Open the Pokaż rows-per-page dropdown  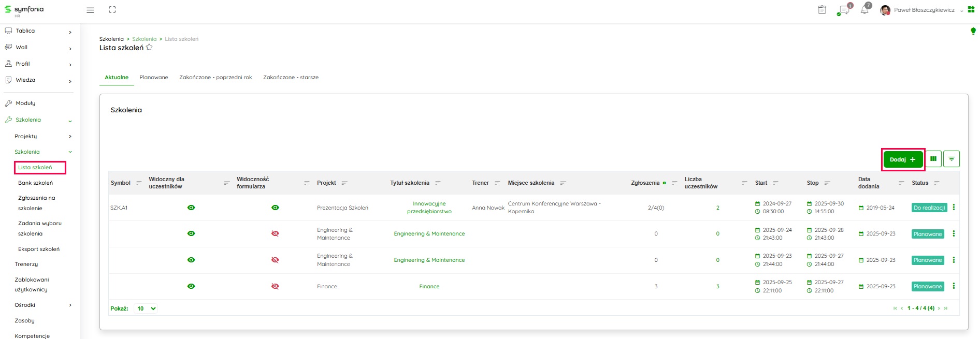point(146,308)
